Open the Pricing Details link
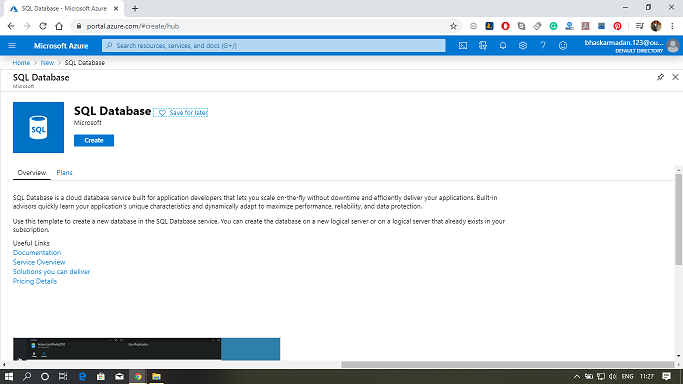 (35, 281)
